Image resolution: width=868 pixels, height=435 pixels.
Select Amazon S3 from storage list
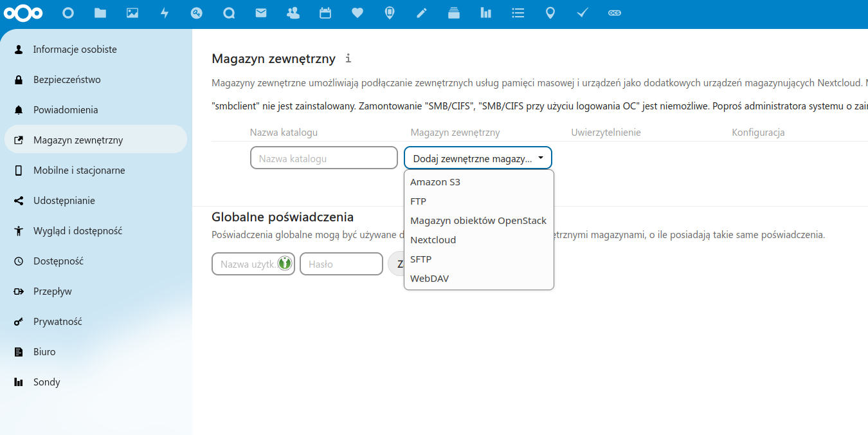(x=435, y=182)
